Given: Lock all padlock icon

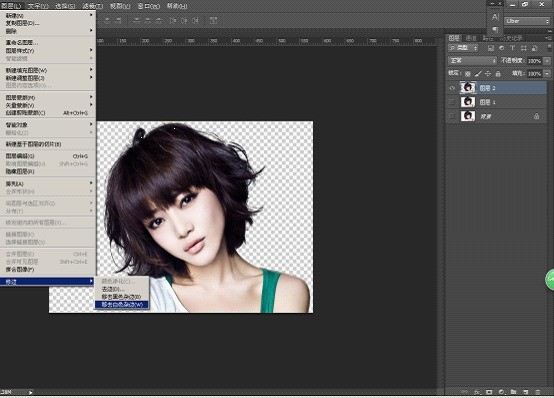Looking at the screenshot, I should pos(498,74).
